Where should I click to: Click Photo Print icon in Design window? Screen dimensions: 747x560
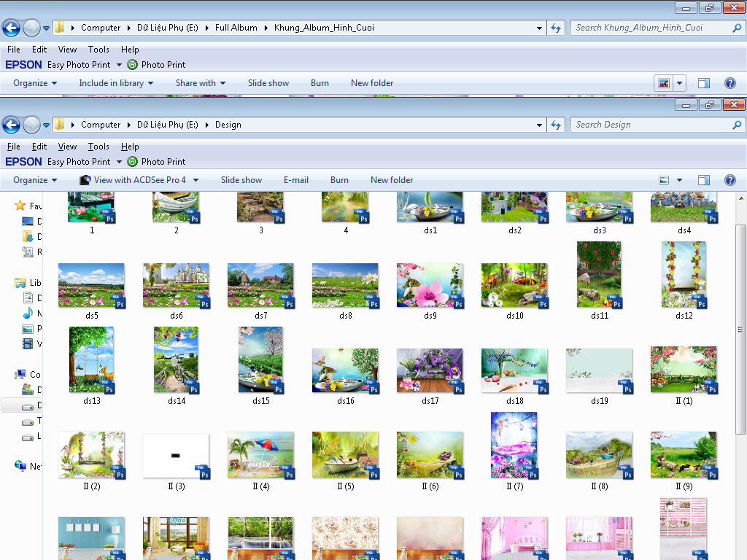point(133,161)
